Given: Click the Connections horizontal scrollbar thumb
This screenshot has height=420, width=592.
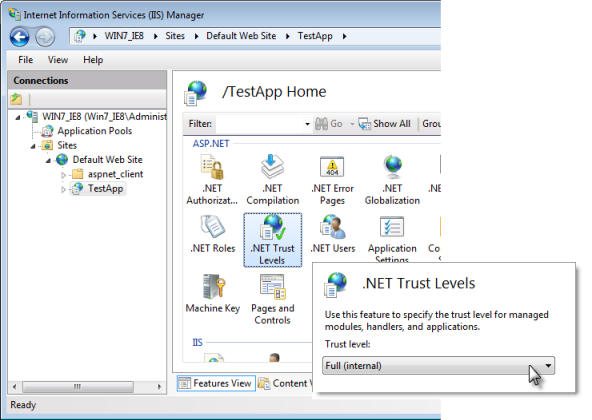Looking at the screenshot, I should point(78,387).
